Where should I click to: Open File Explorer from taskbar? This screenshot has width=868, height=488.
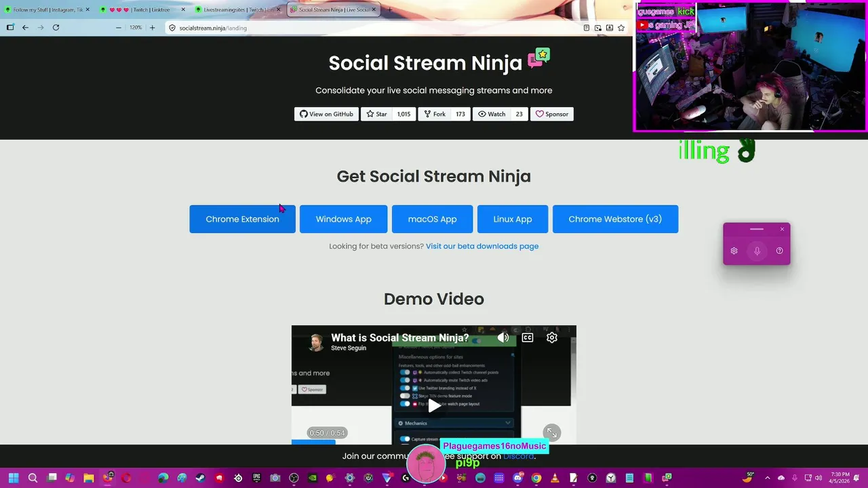89,478
